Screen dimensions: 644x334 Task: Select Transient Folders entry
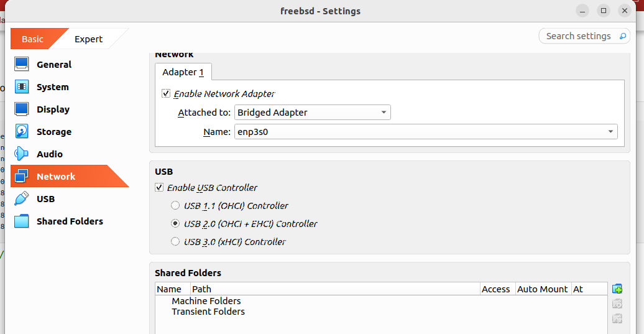208,312
